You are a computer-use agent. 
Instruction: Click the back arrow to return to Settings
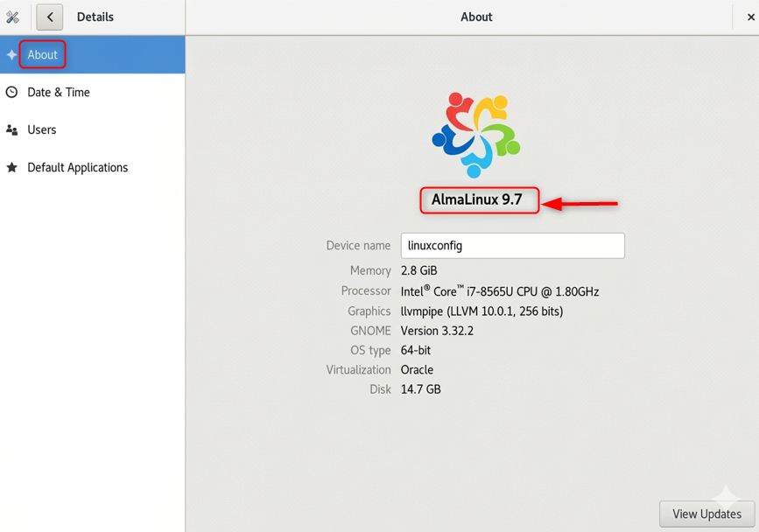tap(49, 17)
